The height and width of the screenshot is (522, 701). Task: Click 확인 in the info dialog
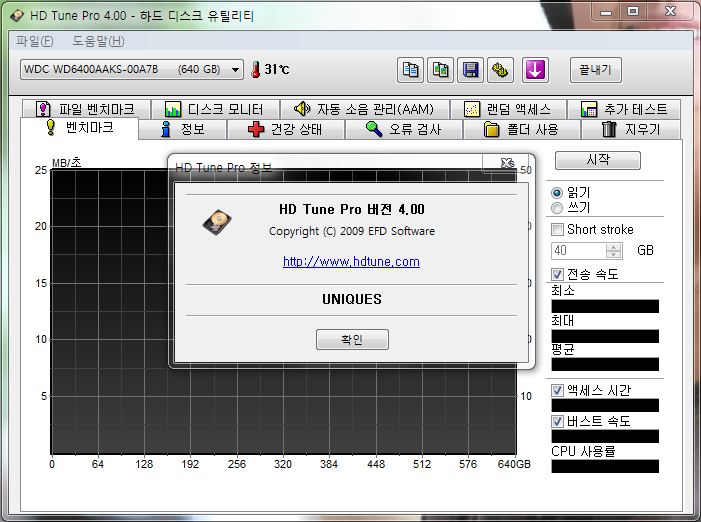tap(352, 340)
